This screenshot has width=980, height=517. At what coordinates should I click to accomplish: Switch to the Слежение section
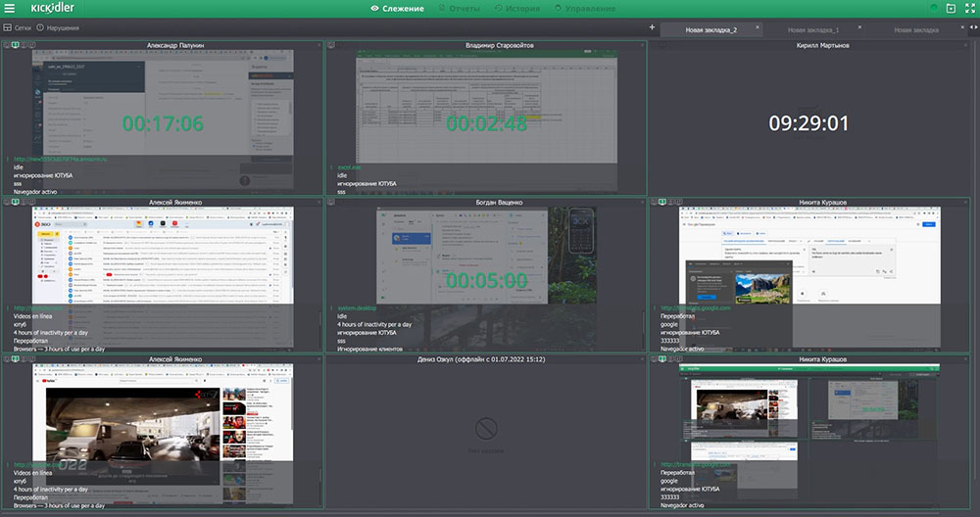pyautogui.click(x=397, y=9)
